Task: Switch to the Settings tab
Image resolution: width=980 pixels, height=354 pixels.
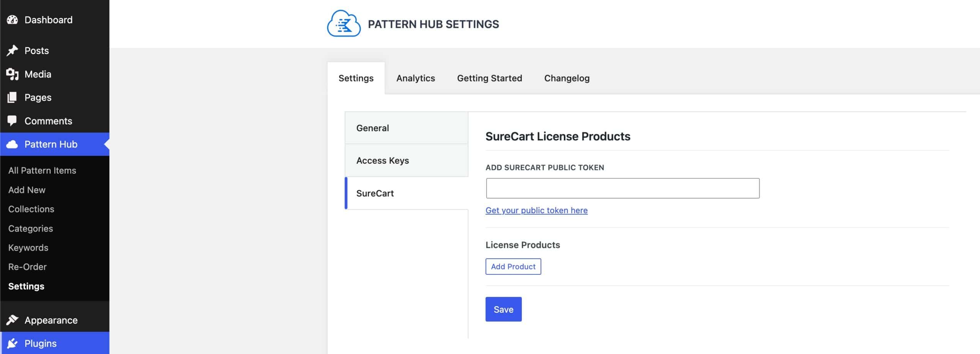Action: click(356, 78)
